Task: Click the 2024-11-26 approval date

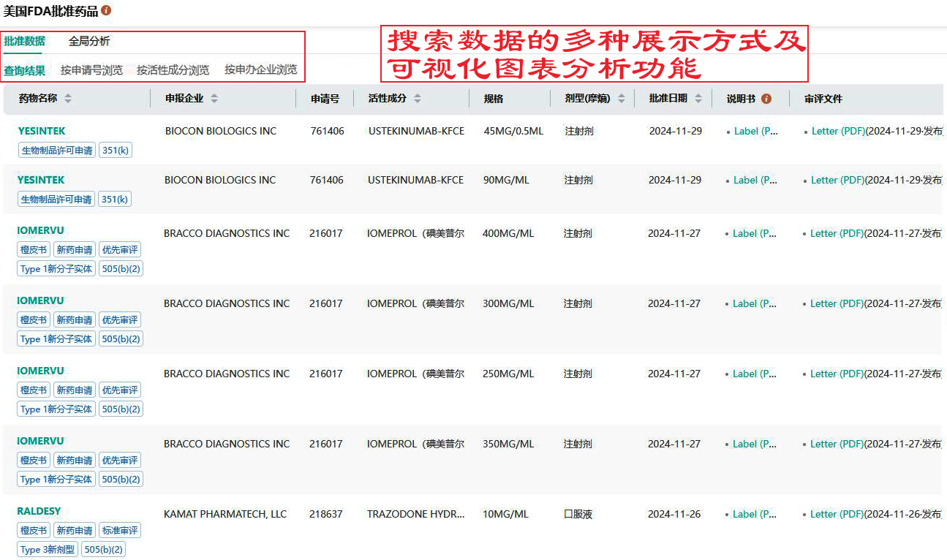Action: [x=674, y=514]
